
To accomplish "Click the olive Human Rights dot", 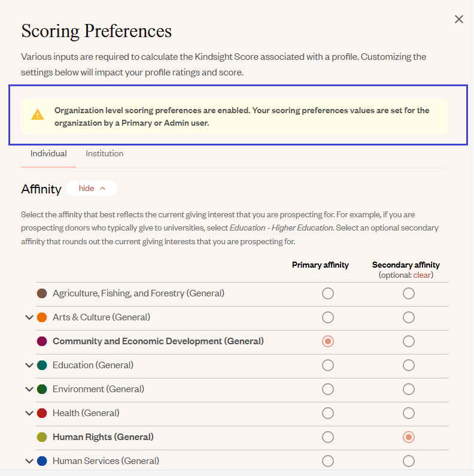I will 42,437.
